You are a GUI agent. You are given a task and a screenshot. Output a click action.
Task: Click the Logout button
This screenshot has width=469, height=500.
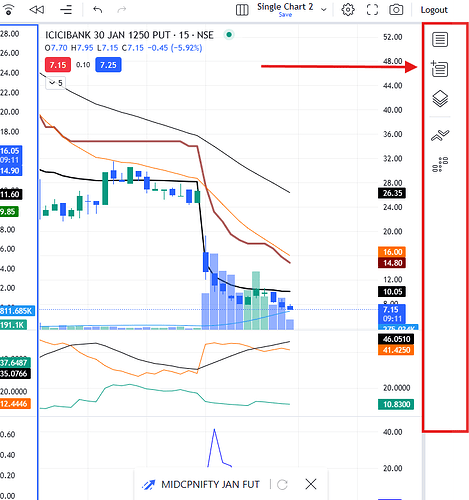point(434,10)
